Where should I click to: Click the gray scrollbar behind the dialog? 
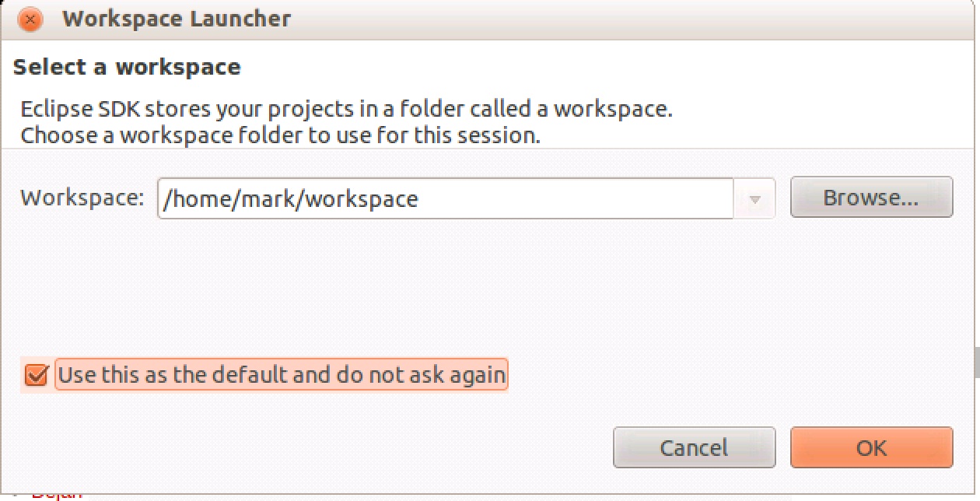tap(975, 363)
